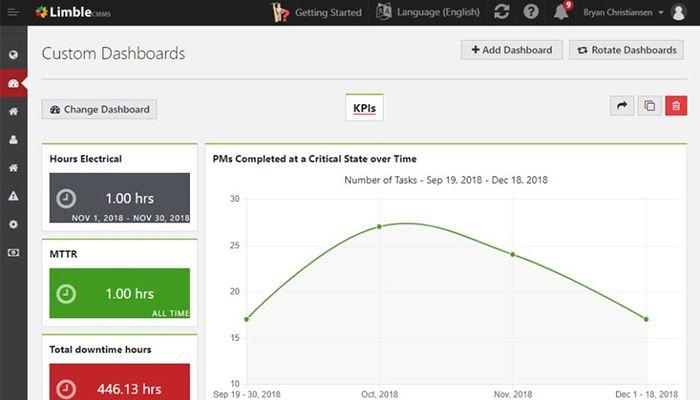Click the Rotate Dashboards button
This screenshot has width=700, height=400.
pyautogui.click(x=626, y=50)
